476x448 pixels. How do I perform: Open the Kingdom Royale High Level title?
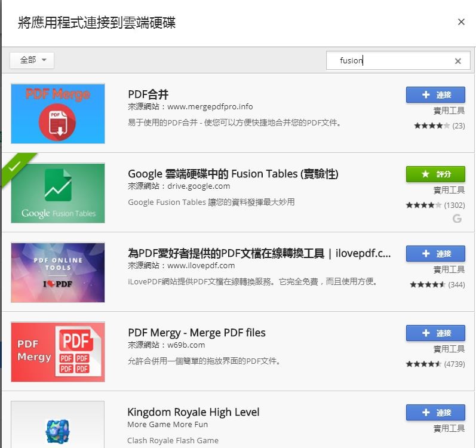pyautogui.click(x=194, y=412)
